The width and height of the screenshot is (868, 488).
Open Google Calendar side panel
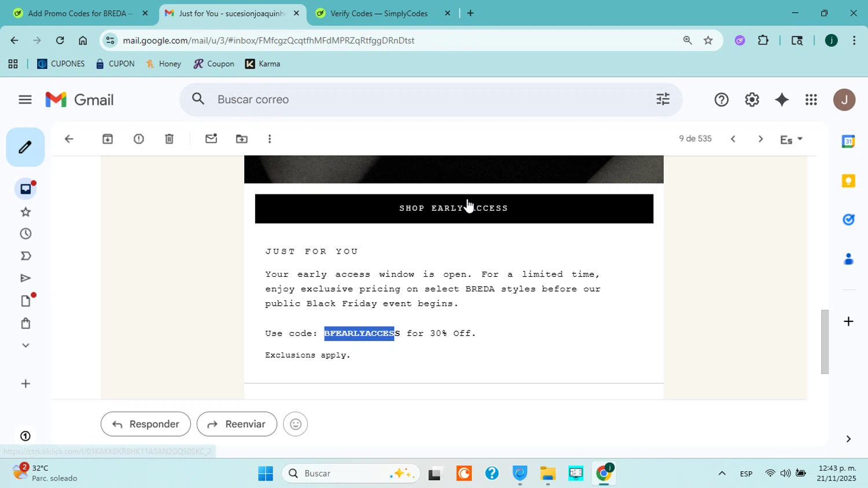pos(848,141)
